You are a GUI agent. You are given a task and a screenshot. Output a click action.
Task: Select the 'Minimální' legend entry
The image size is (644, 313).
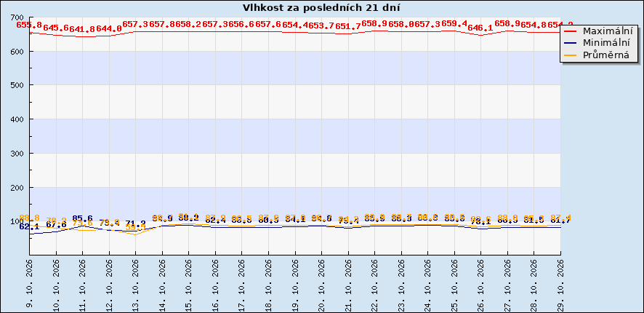click(607, 43)
